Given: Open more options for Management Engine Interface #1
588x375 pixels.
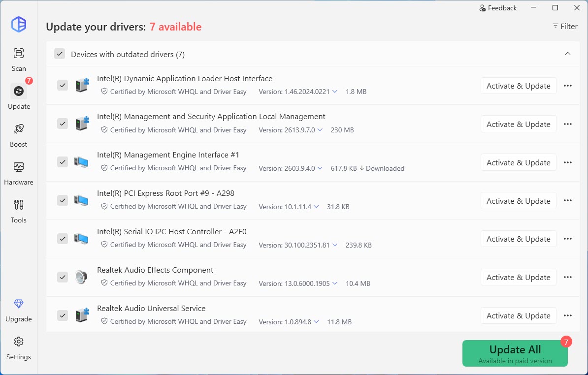Looking at the screenshot, I should (x=568, y=162).
